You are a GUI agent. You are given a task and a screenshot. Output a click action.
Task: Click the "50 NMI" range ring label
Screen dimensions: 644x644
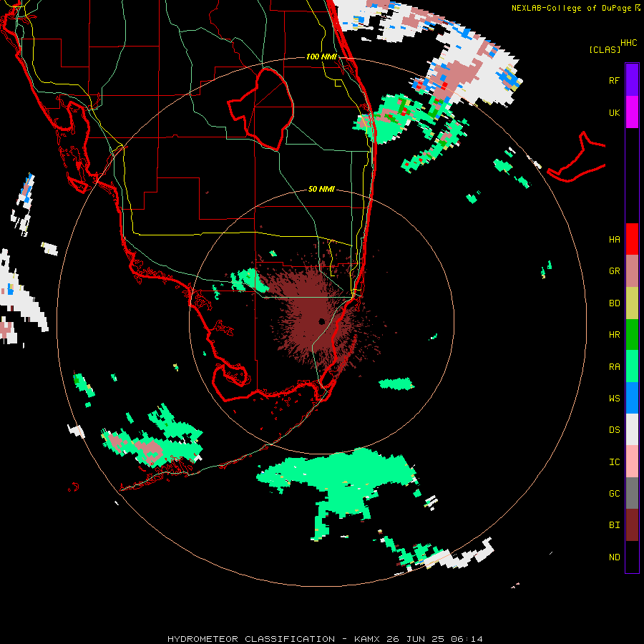click(321, 189)
